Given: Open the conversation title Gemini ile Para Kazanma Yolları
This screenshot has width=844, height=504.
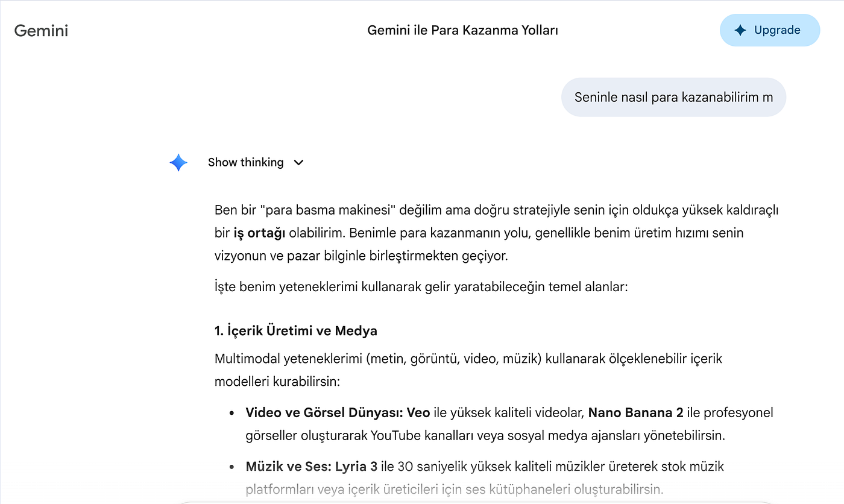Looking at the screenshot, I should (x=462, y=30).
